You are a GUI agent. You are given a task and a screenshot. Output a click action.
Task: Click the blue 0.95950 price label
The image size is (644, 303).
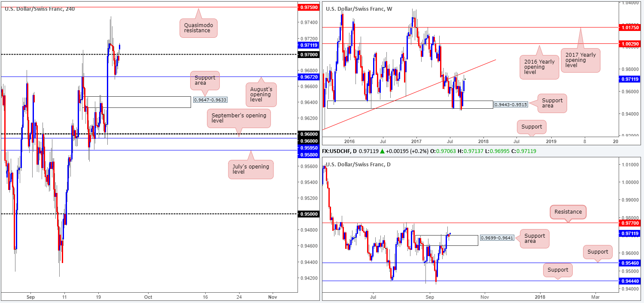pos(309,147)
